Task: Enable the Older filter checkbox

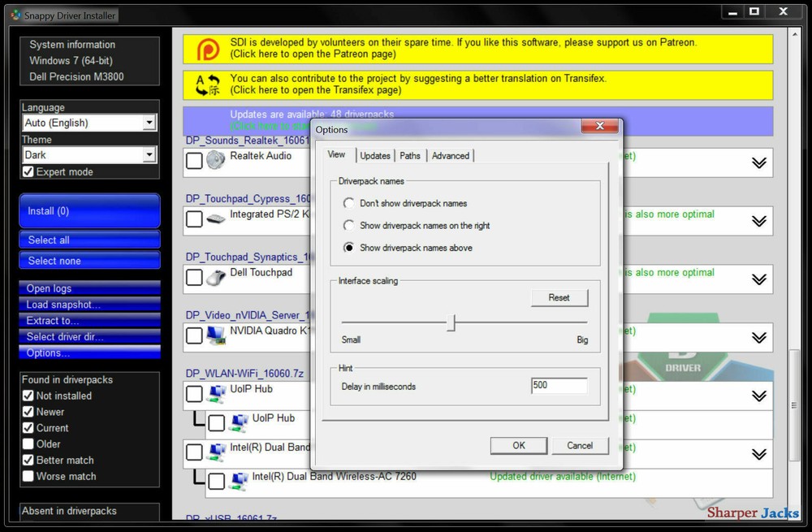Action: [26, 444]
